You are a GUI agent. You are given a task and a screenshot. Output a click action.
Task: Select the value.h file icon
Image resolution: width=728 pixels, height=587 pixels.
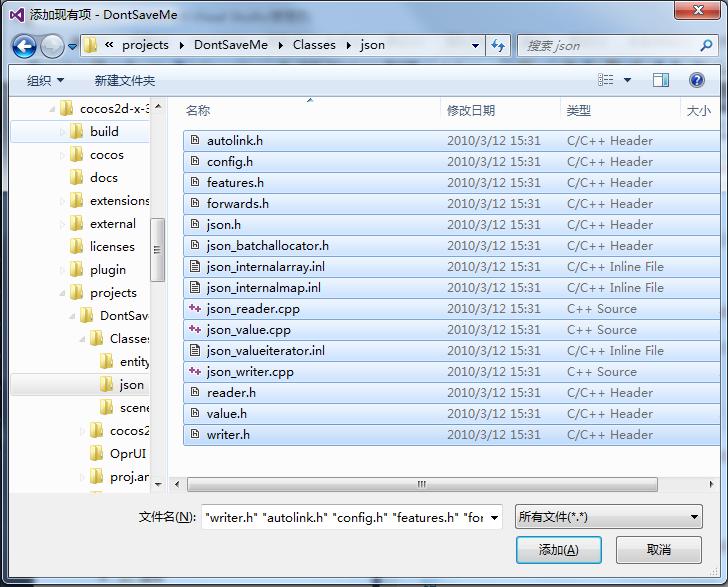click(x=195, y=413)
